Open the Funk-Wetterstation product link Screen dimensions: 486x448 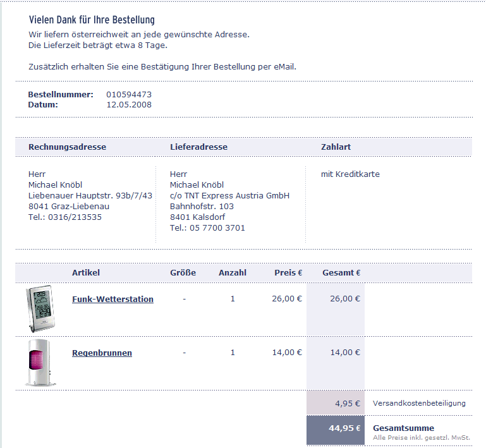(x=113, y=300)
